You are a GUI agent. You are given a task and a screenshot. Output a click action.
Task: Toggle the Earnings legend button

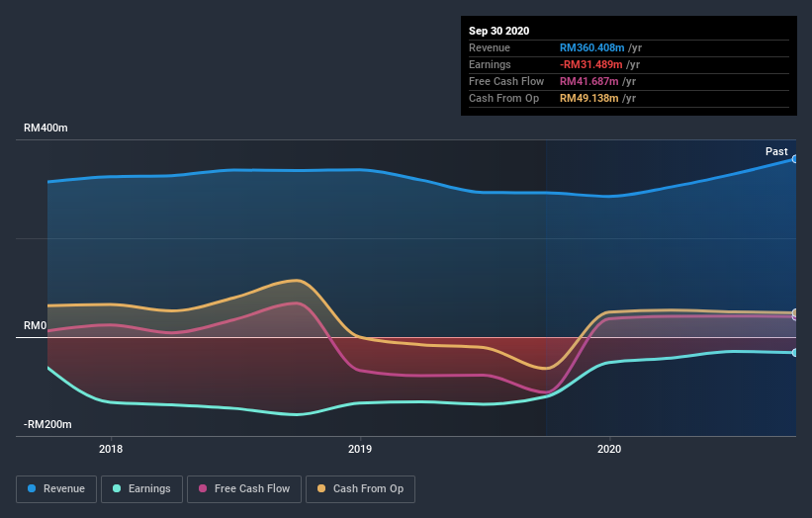141,489
